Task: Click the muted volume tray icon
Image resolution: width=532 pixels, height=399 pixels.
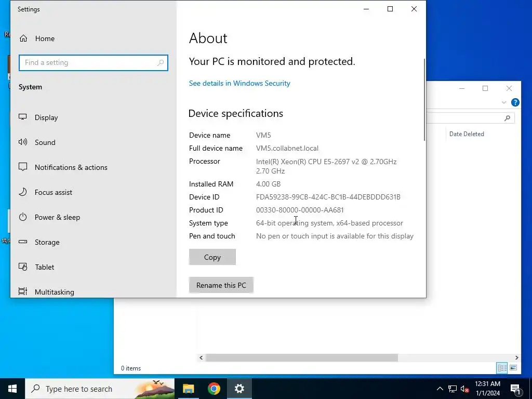Action: [465, 389]
